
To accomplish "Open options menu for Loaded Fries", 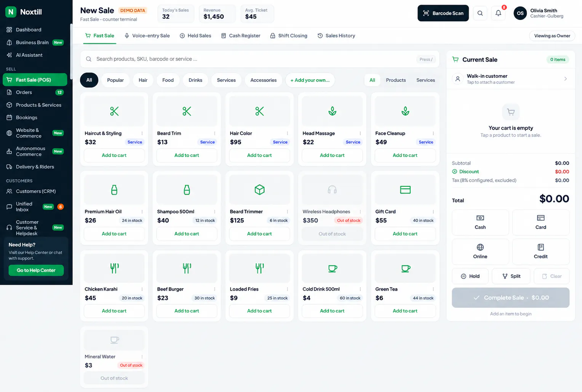I will point(287,289).
